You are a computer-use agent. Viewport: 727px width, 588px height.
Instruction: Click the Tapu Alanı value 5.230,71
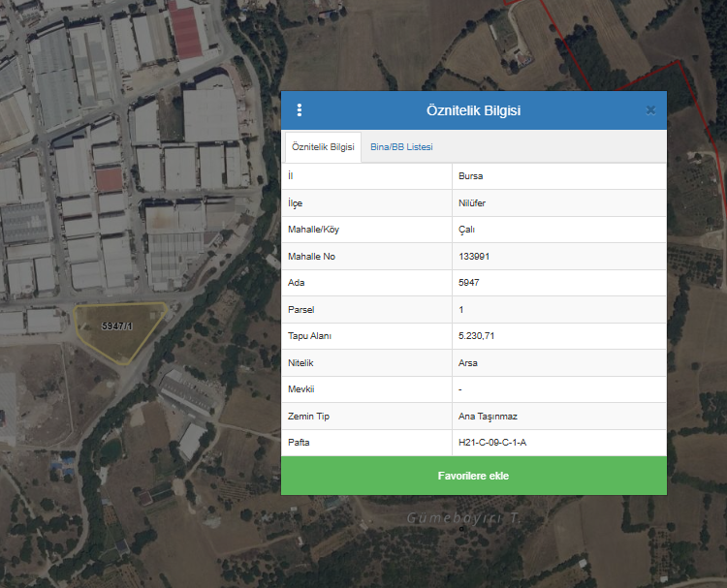coord(478,336)
